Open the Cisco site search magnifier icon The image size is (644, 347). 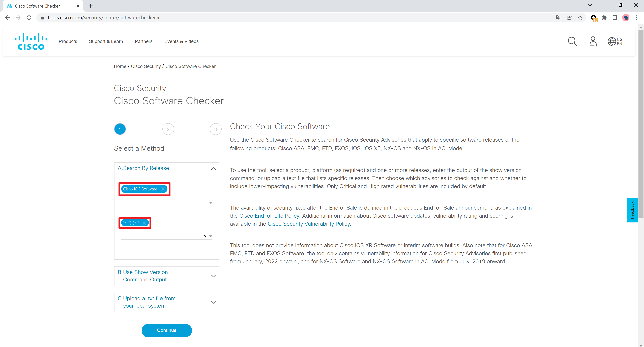[x=572, y=41]
